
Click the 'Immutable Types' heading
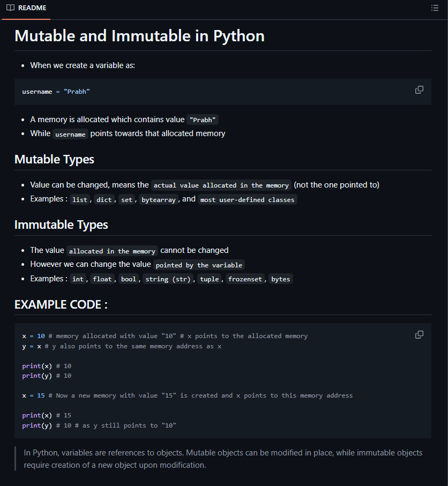click(61, 225)
